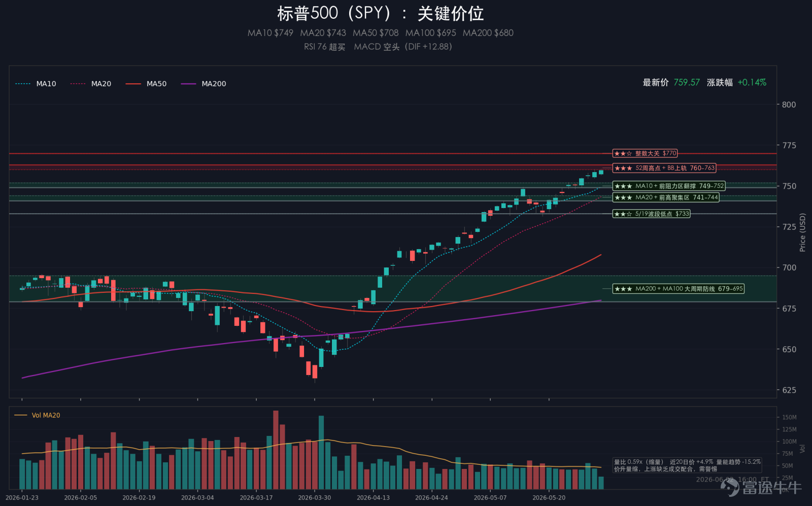The height and width of the screenshot is (506, 812).
Task: Click the 2026-04-24 date axis label
Action: pyautogui.click(x=432, y=497)
